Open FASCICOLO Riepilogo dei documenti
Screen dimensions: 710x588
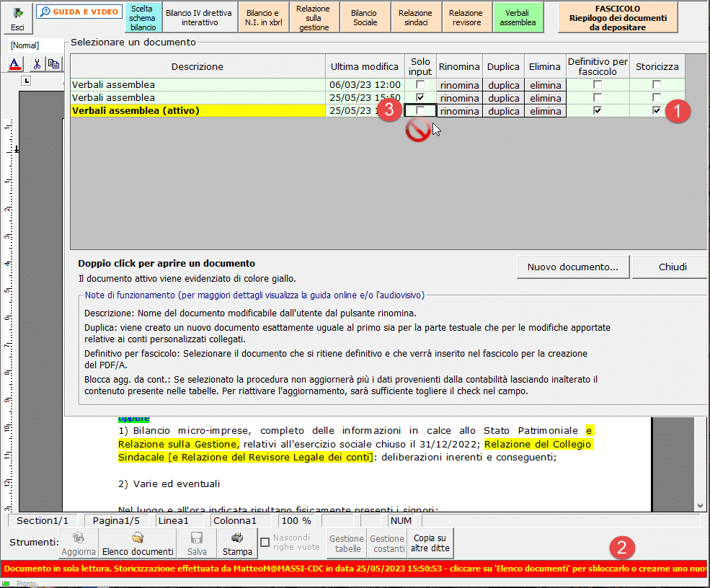point(618,17)
